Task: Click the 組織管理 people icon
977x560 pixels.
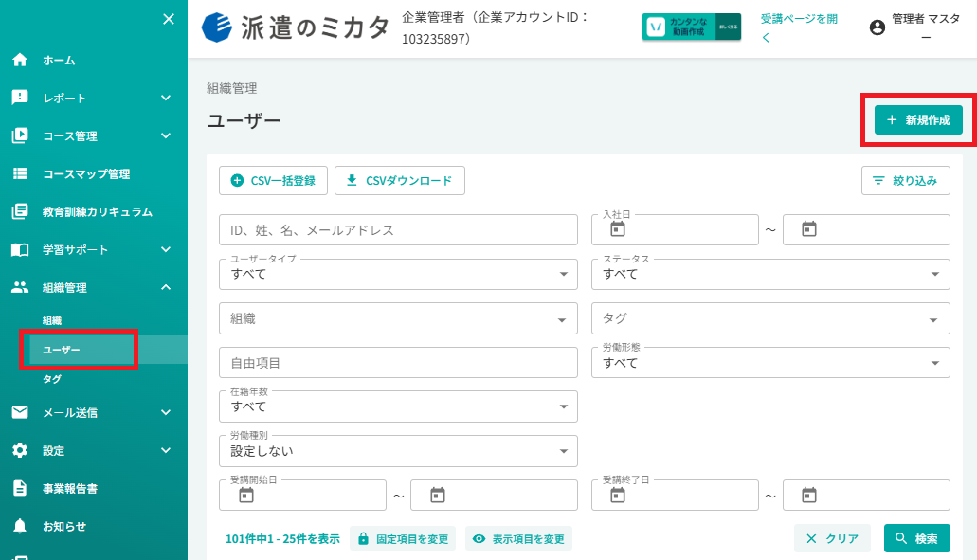Action: click(20, 287)
